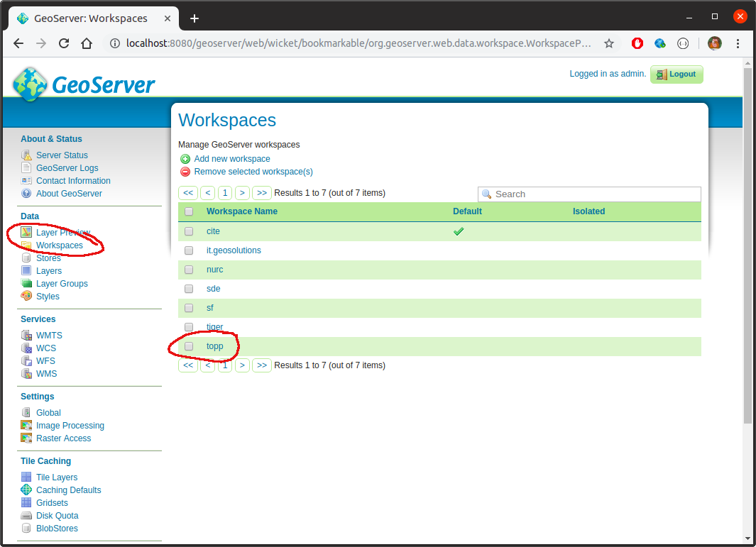Open the browser home page
Image resolution: width=756 pixels, height=547 pixels.
pyautogui.click(x=87, y=43)
